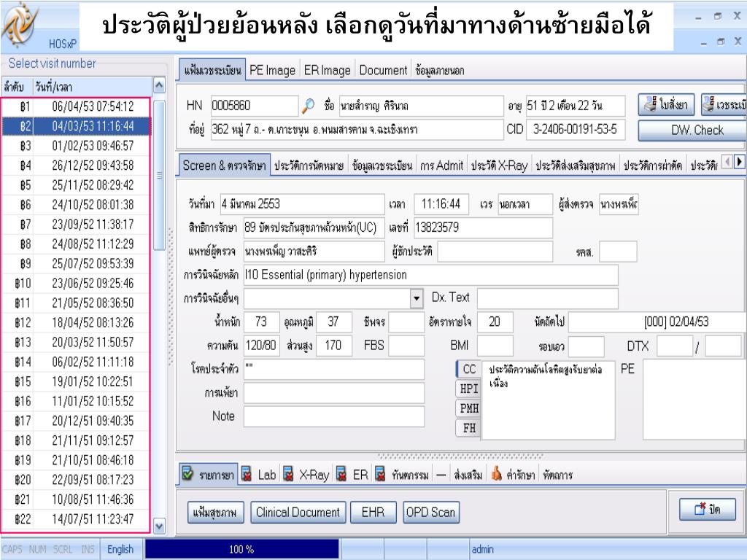Select the PMH history button
This screenshot has height=560, width=747.
[469, 408]
